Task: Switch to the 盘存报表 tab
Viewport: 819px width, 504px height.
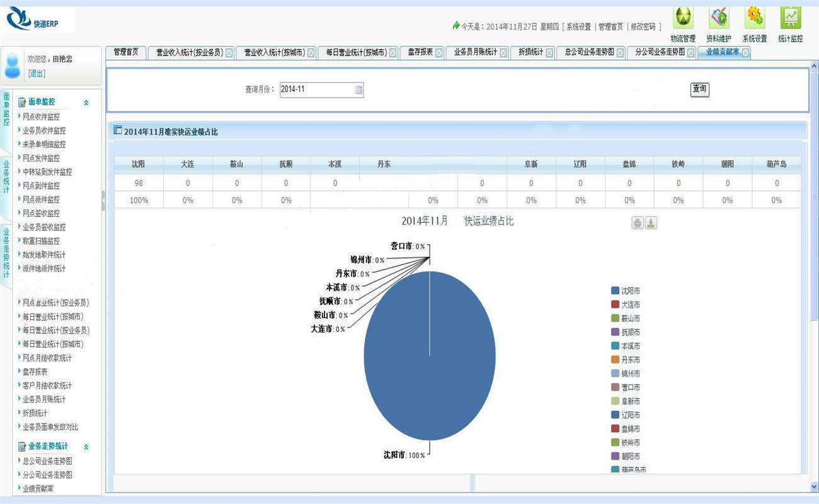Action: point(420,52)
